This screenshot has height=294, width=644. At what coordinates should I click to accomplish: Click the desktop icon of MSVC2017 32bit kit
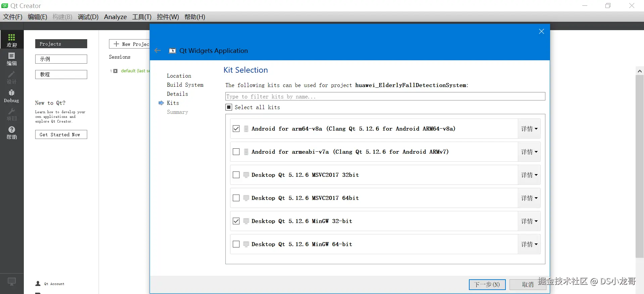tap(246, 175)
